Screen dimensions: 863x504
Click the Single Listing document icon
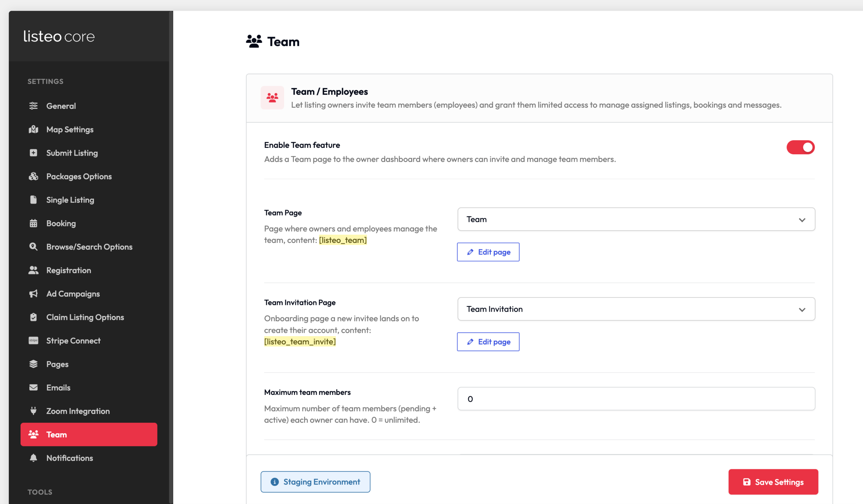tap(33, 199)
